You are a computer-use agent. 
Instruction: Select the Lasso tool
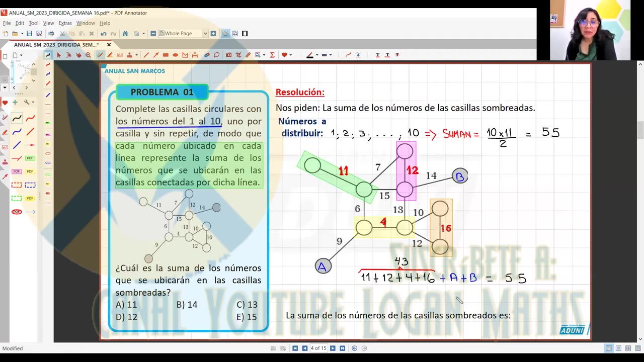coord(216,55)
